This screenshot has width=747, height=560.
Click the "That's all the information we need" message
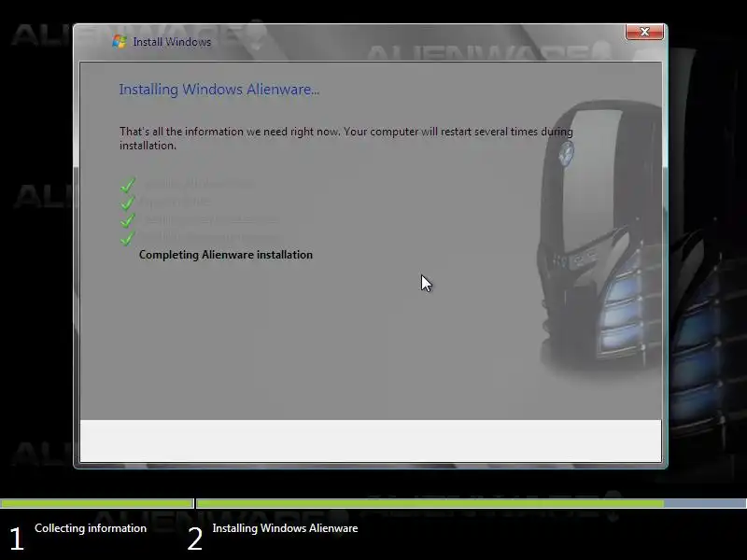(x=346, y=138)
